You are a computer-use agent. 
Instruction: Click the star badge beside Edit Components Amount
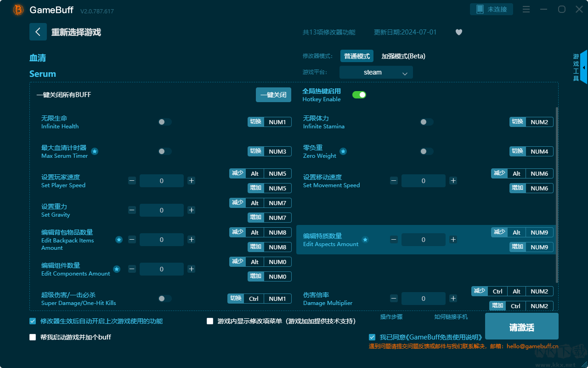pos(117,269)
